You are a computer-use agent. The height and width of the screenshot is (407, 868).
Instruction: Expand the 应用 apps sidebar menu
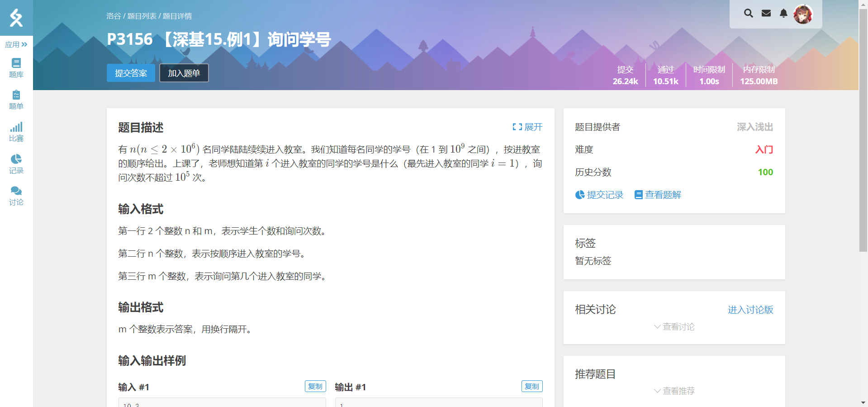pyautogui.click(x=16, y=44)
